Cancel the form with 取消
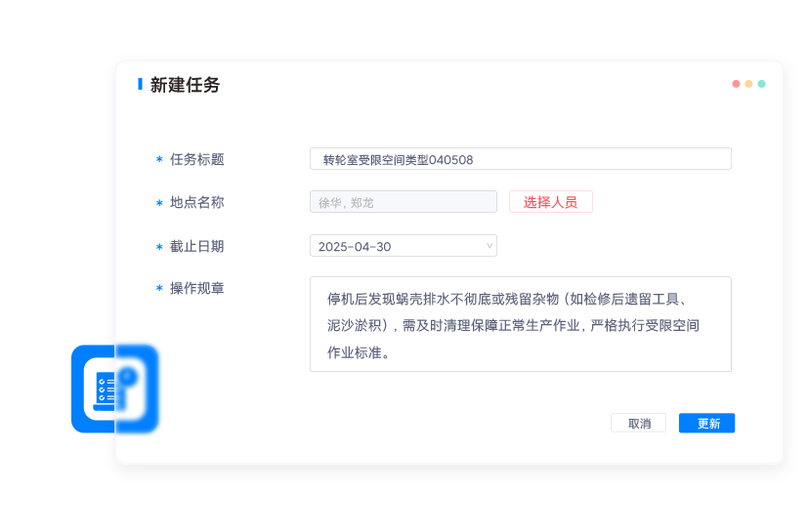 pyautogui.click(x=638, y=424)
